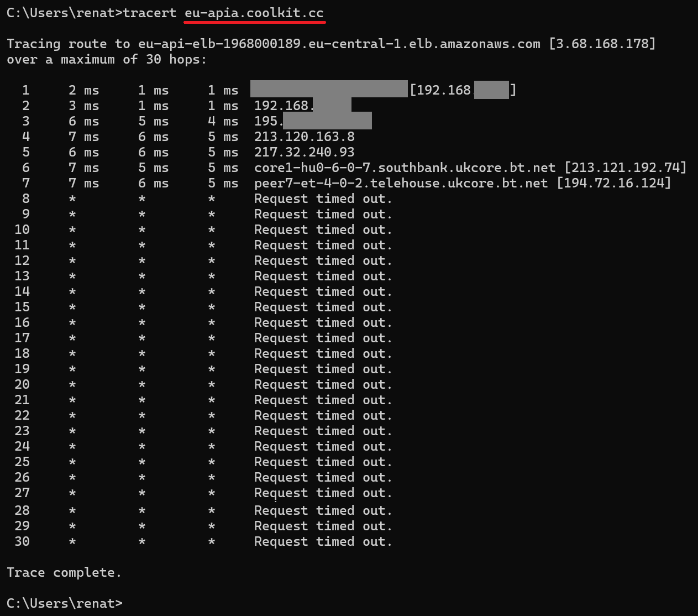Click hop number 30 at the list's end

pos(22,541)
